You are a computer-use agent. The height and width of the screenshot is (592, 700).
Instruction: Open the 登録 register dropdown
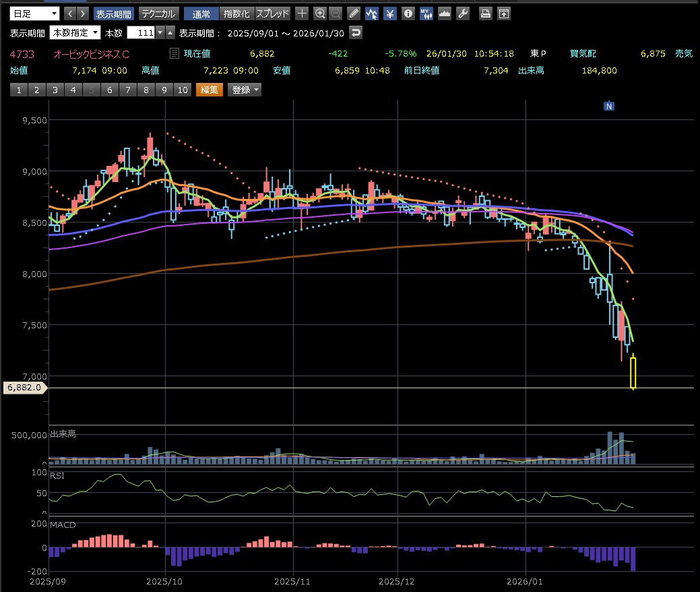[x=244, y=90]
